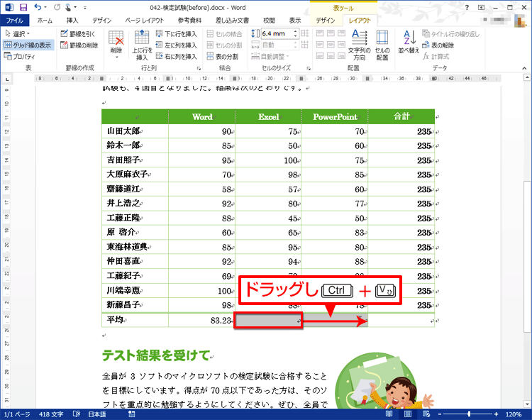Click the row height field showing 6.4 mm
Viewport: 532px width, 420px height.
pos(277,33)
